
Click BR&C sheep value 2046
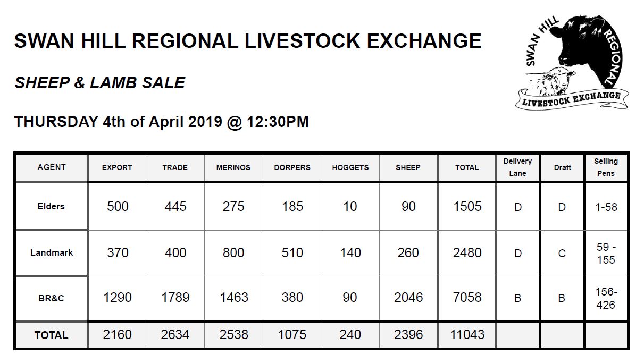[x=408, y=297]
